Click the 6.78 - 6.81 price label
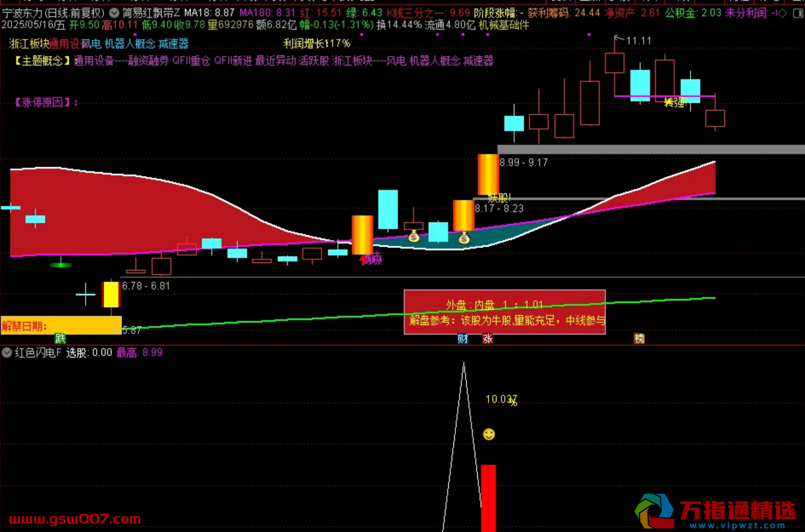The width and height of the screenshot is (805, 532). point(146,286)
